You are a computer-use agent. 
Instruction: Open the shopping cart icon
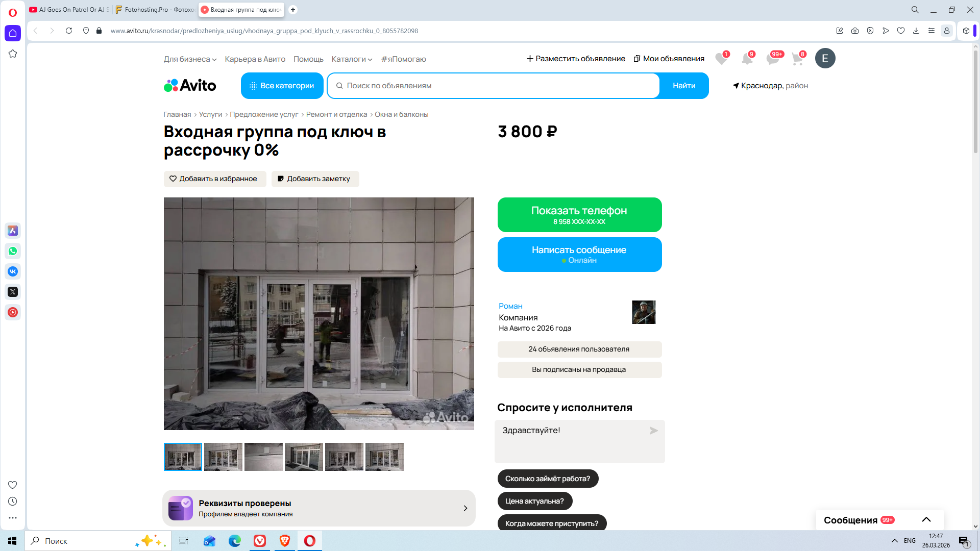(797, 59)
